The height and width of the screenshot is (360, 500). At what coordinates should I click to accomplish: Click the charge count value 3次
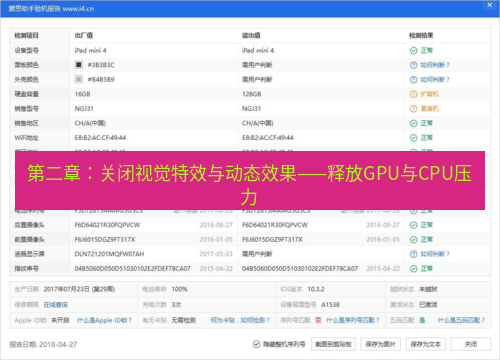tap(176, 305)
